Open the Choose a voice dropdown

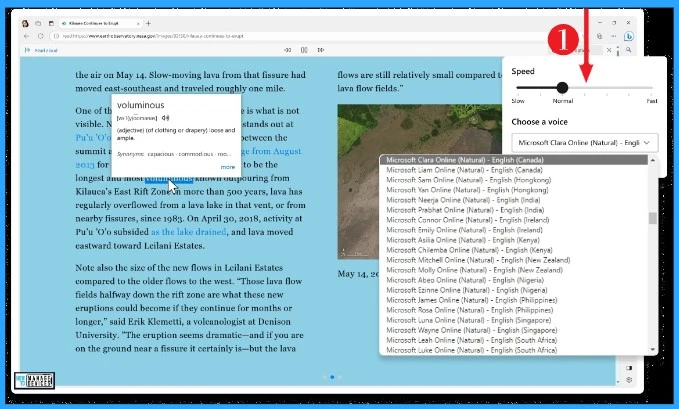click(585, 143)
